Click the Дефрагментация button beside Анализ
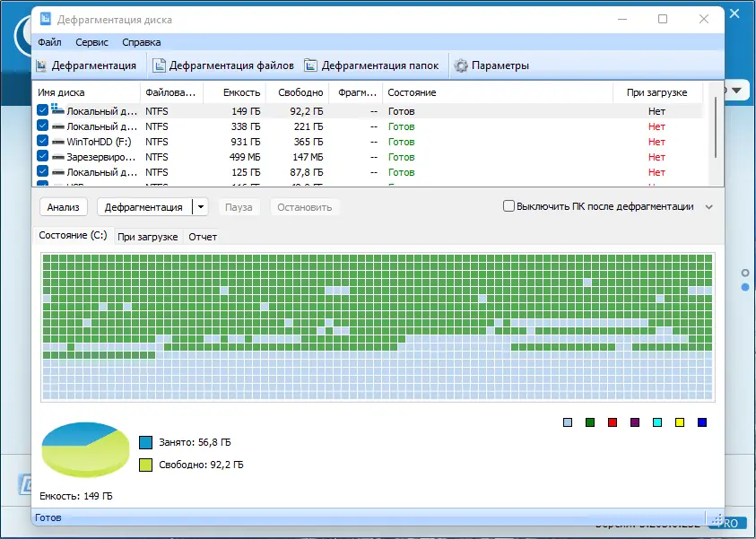756x539 pixels. pos(143,207)
